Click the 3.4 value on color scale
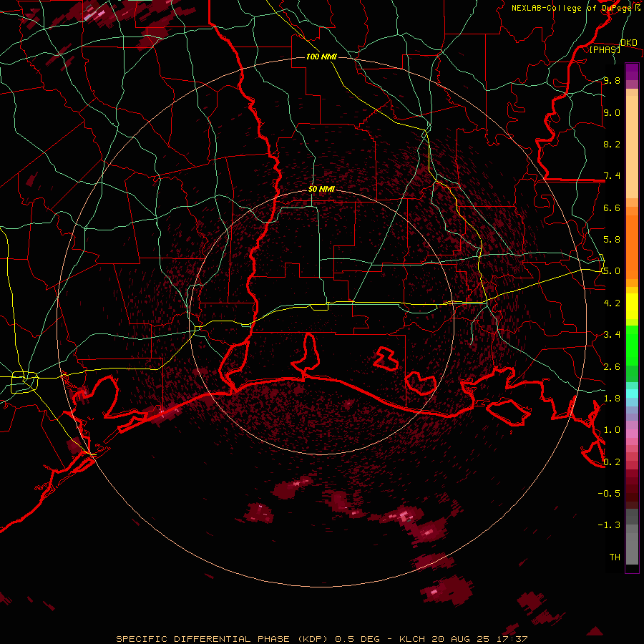Viewport: 644px width, 644px height. [x=612, y=334]
